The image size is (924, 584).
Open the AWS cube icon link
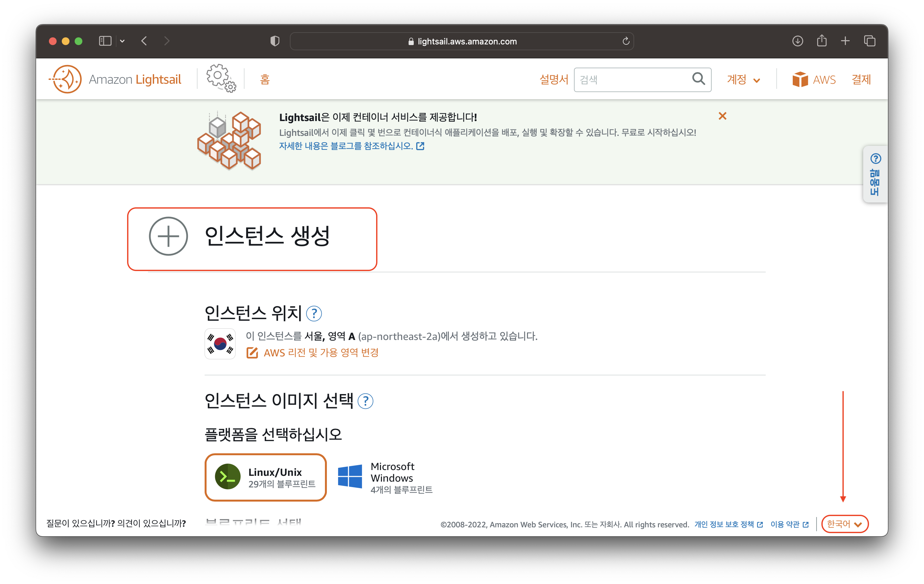click(800, 80)
